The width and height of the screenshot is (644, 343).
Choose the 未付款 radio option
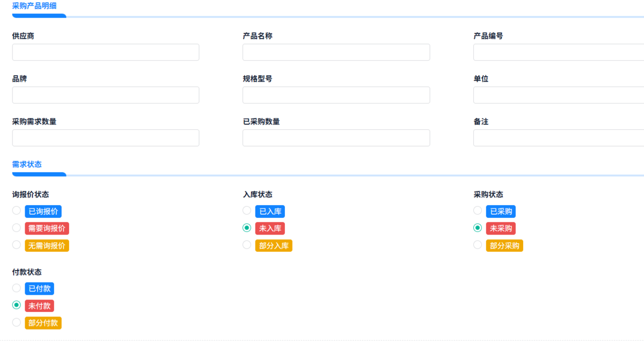click(x=17, y=305)
